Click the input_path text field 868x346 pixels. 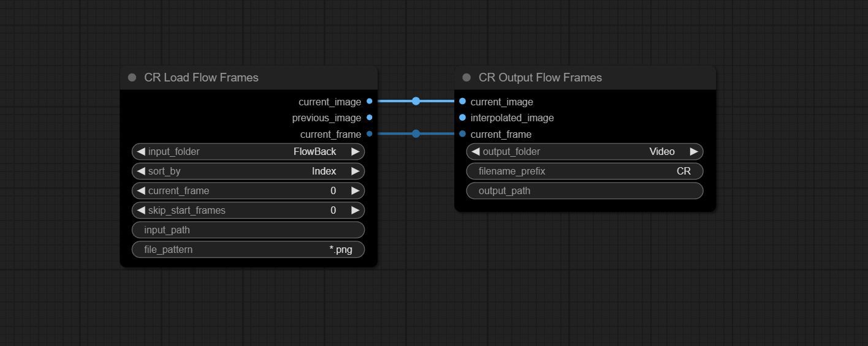[248, 230]
